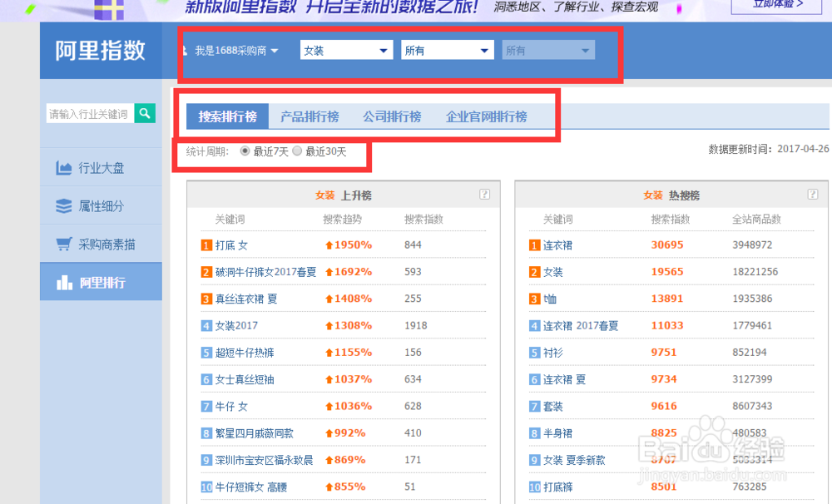Switch to the 企业官网排行榜 tab
832x504 pixels.
[x=486, y=116]
